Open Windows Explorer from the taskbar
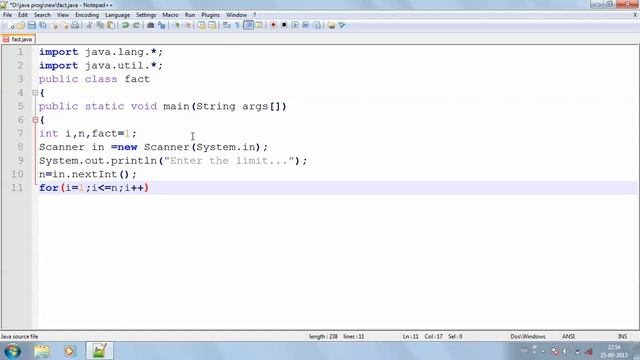640x360 pixels. tap(42, 351)
